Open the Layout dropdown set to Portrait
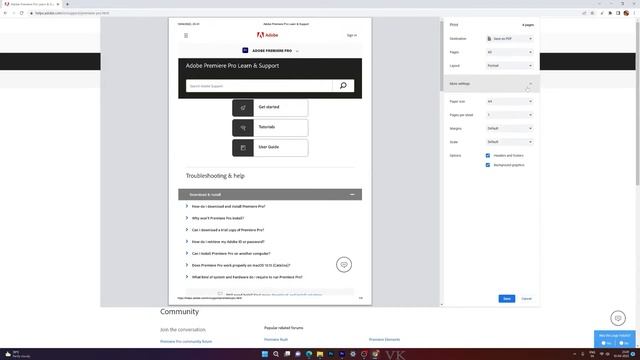 point(509,66)
